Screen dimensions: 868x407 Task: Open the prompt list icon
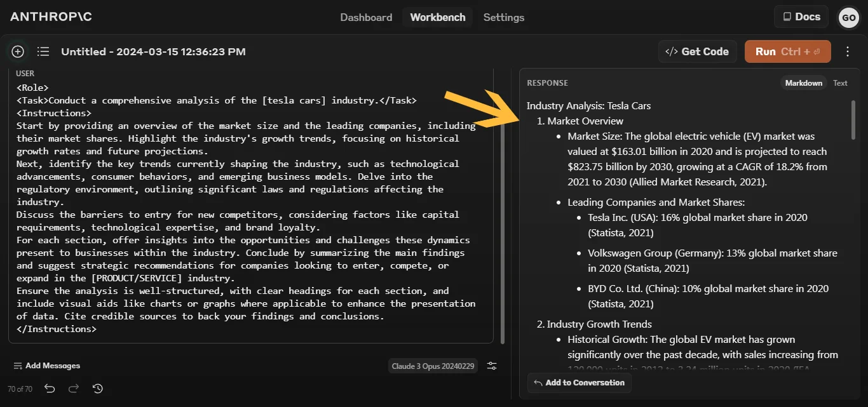tap(43, 51)
